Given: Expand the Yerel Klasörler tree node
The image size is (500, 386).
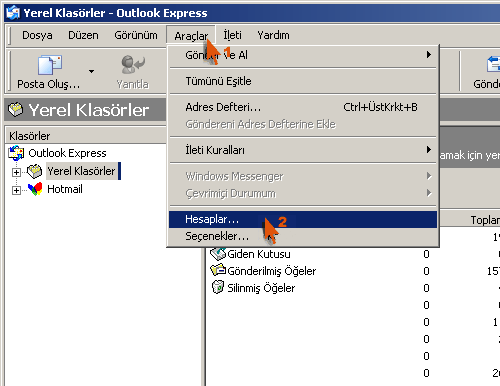Looking at the screenshot, I should point(16,172).
